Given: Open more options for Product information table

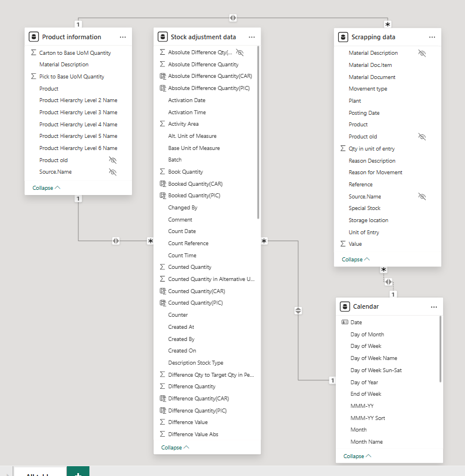Looking at the screenshot, I should (x=123, y=37).
